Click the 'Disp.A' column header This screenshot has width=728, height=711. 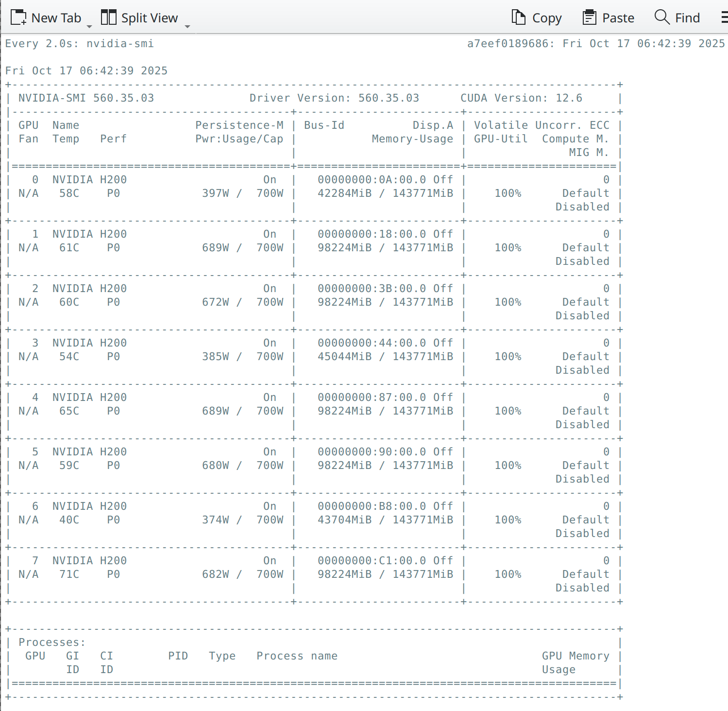pos(433,125)
